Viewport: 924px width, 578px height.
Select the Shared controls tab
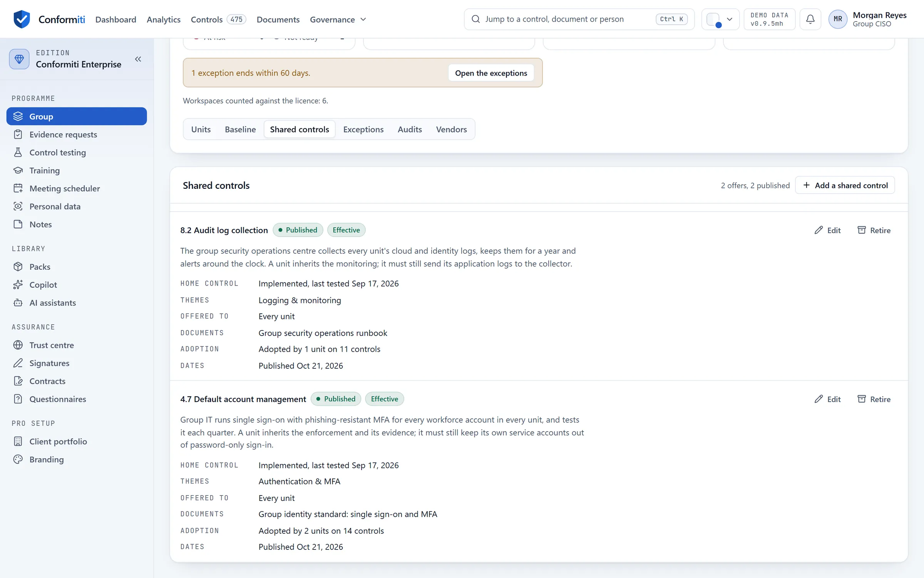[x=300, y=129]
